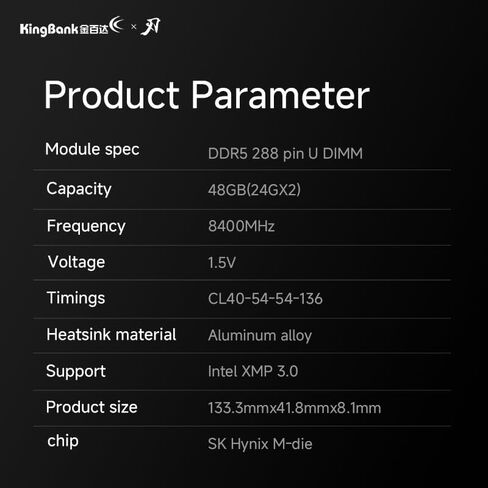Image resolution: width=488 pixels, height=488 pixels.
Task: Click the DDR5 288 pin U DIMM value
Action: pos(285,154)
